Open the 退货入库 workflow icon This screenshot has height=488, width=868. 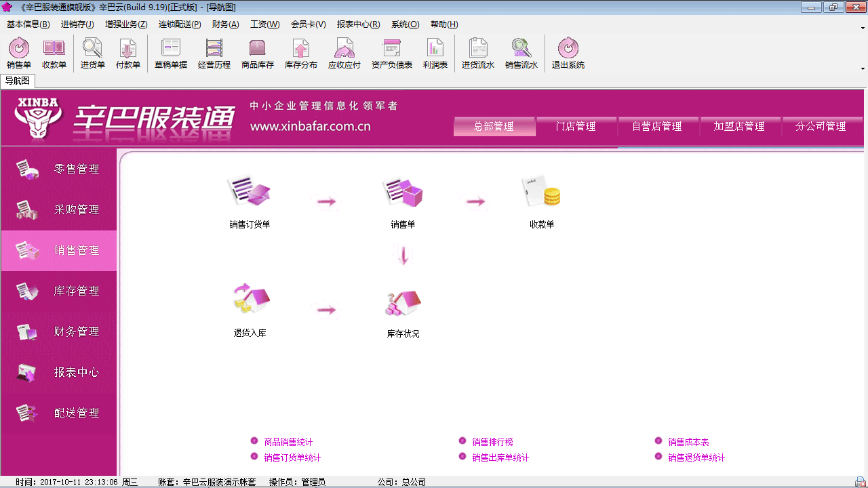(250, 310)
